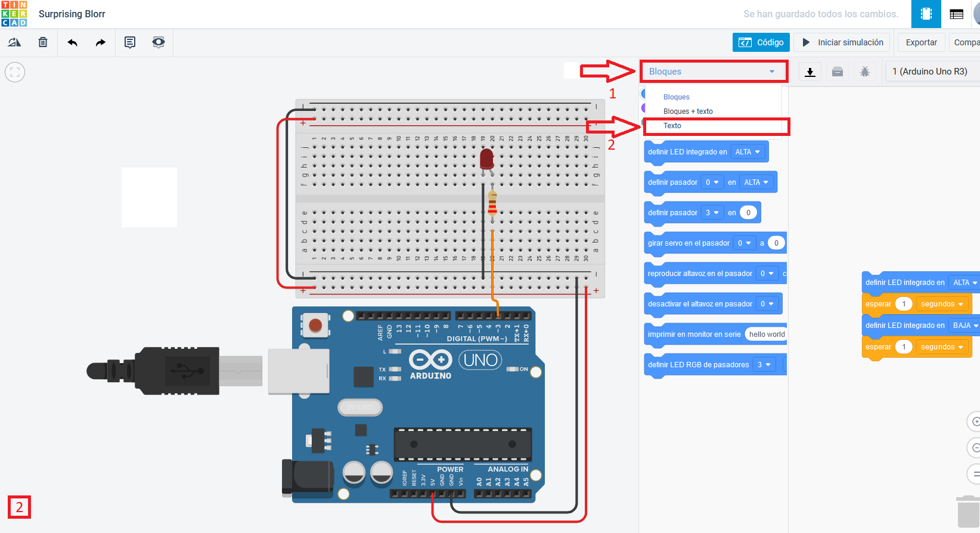Viewport: 980px width, 533px height.
Task: Choose Bloques in the mode menu
Action: [x=677, y=97]
